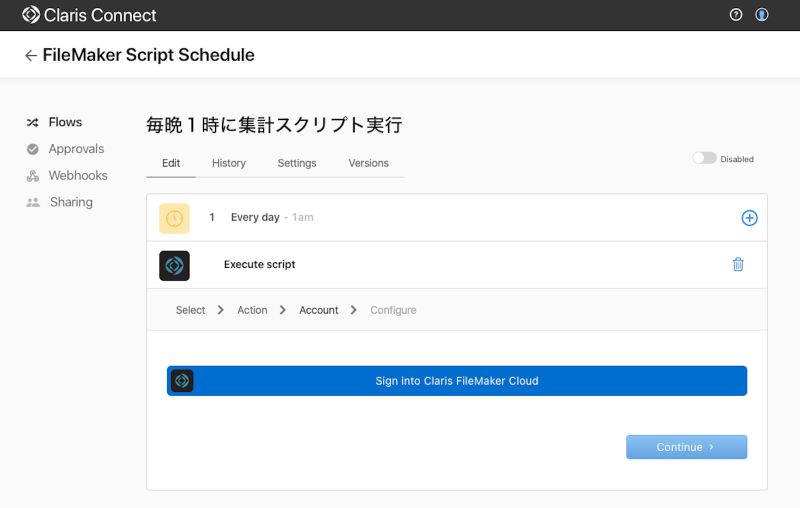Switch to the Edit tab
The image size is (800, 508).
pyautogui.click(x=171, y=163)
